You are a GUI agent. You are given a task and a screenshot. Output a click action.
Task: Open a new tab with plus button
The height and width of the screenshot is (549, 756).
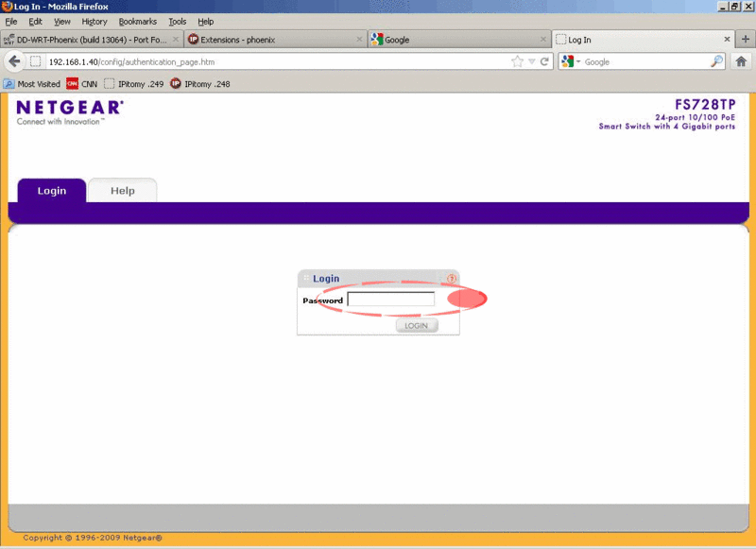pyautogui.click(x=745, y=40)
